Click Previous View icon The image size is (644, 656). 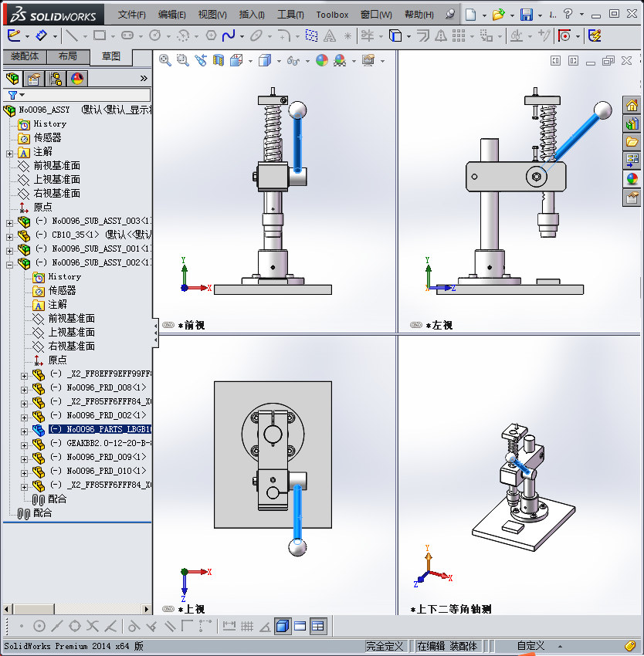coord(201,61)
